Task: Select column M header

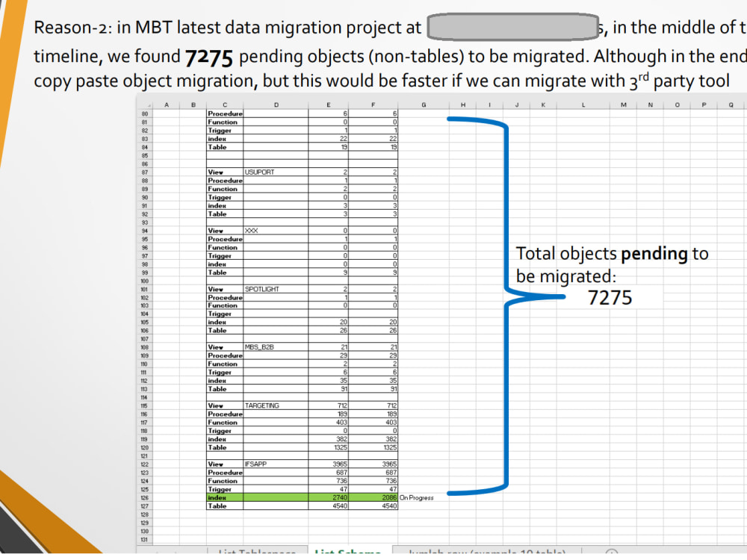Action: (623, 105)
